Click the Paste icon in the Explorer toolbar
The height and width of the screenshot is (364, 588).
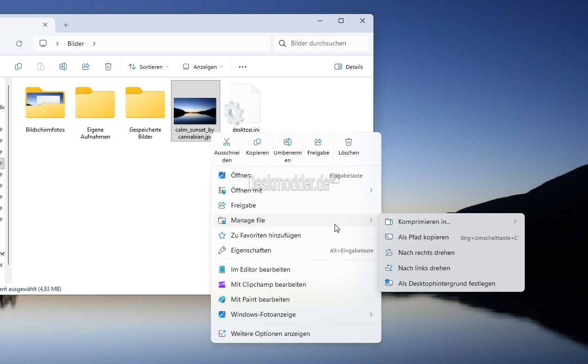(41, 67)
